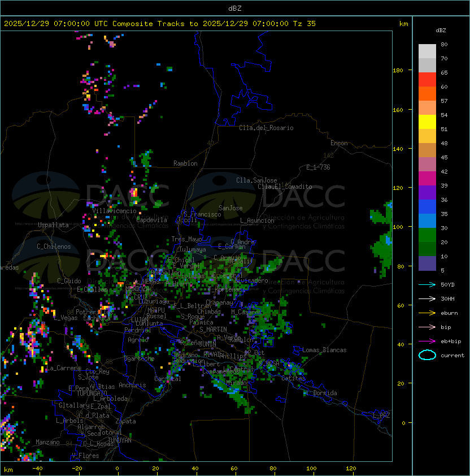
Task: Click the legend value '54' beside the scale
Action: (444, 115)
